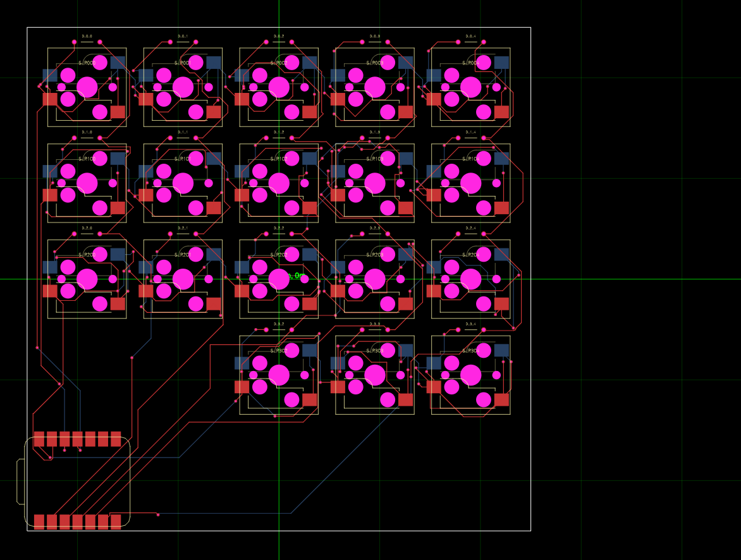Select the S_R2C0 switch label

pos(87,255)
